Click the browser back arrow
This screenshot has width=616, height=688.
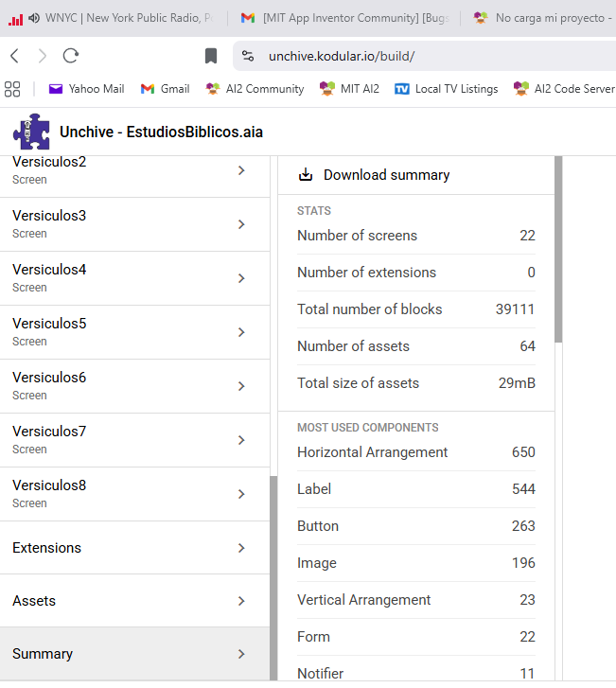click(x=14, y=56)
